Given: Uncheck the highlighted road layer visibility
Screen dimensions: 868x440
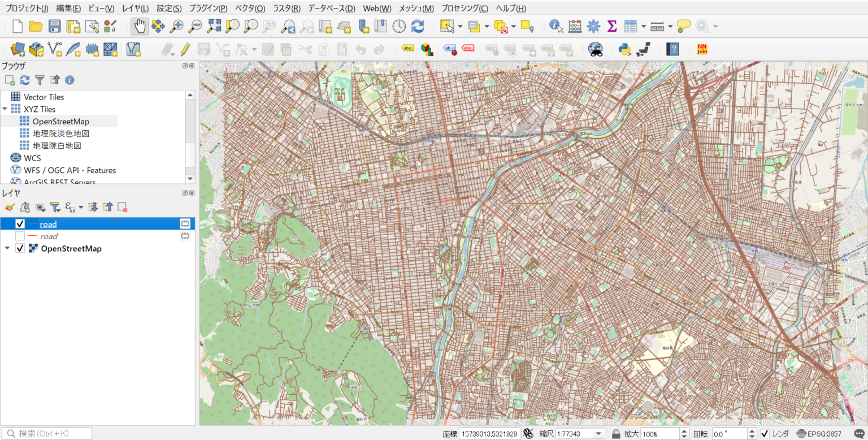Looking at the screenshot, I should 20,223.
